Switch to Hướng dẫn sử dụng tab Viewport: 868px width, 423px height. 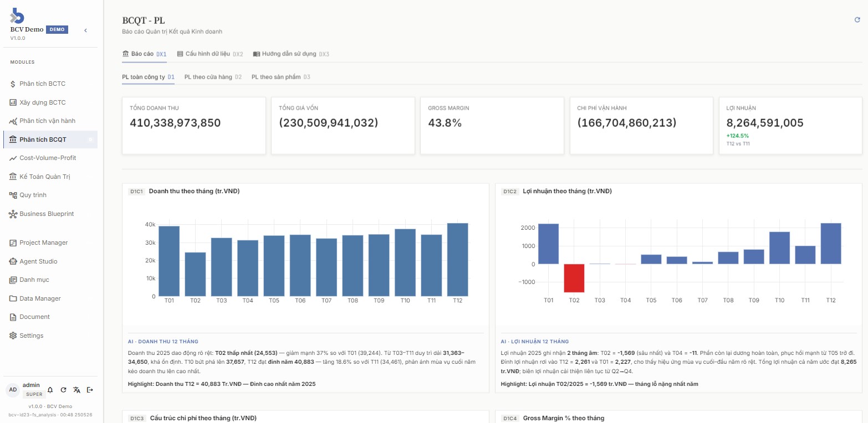291,54
